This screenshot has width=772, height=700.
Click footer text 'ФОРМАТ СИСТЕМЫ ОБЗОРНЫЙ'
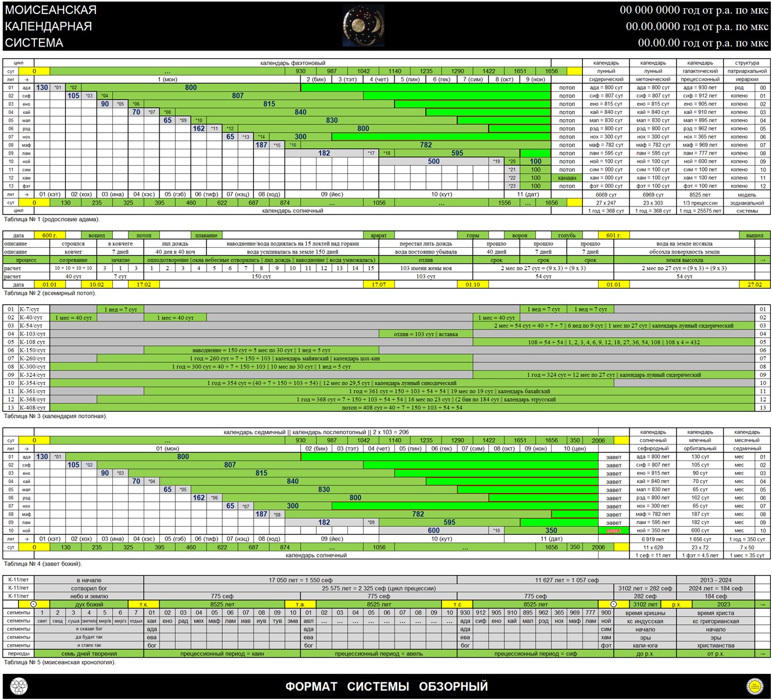(386, 687)
